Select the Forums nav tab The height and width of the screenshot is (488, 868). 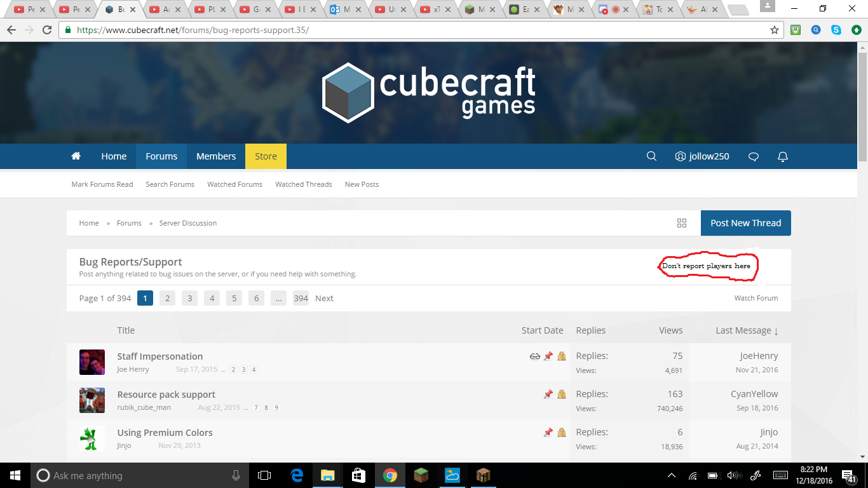[x=161, y=156]
